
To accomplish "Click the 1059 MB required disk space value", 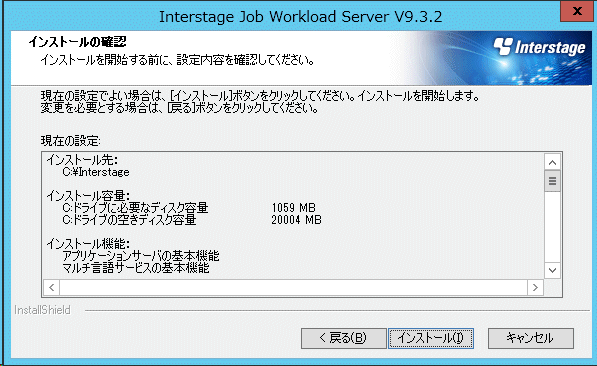I will (x=294, y=208).
